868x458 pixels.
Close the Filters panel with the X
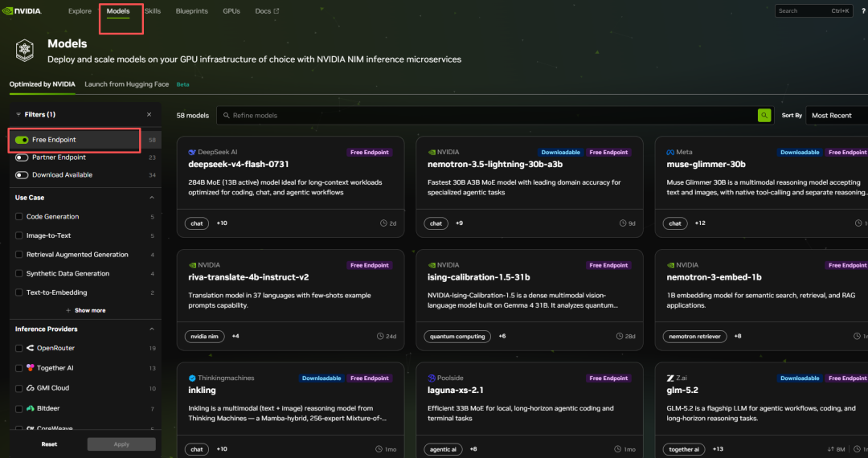point(149,114)
